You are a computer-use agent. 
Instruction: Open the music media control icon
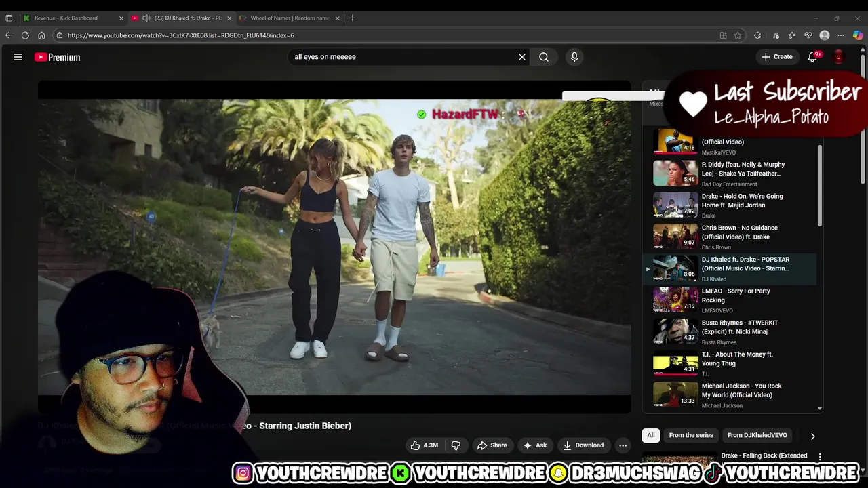(x=776, y=35)
